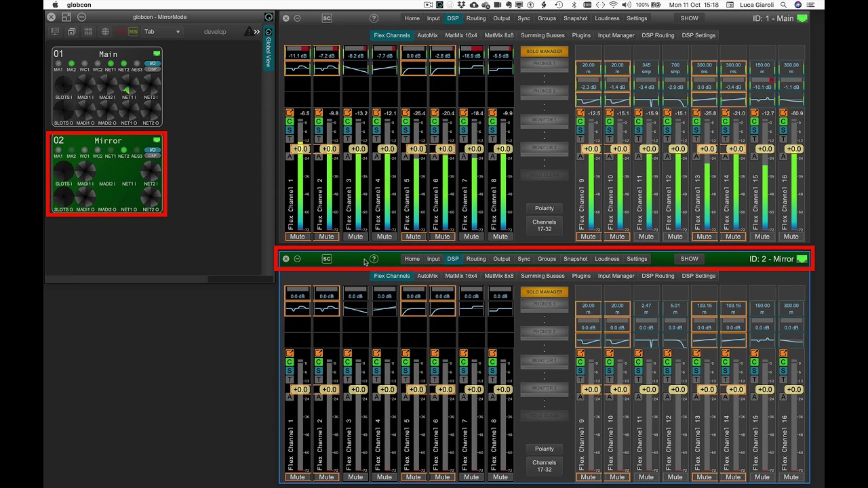Viewport: 868px width, 488px height.
Task: Click the MS icon in globcon toolbar
Action: click(x=133, y=32)
